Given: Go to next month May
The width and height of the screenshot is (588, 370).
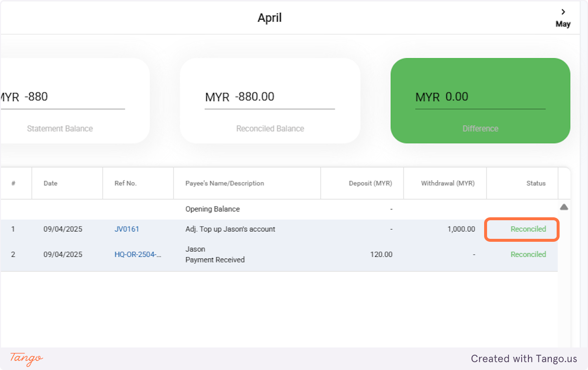Looking at the screenshot, I should click(x=563, y=18).
